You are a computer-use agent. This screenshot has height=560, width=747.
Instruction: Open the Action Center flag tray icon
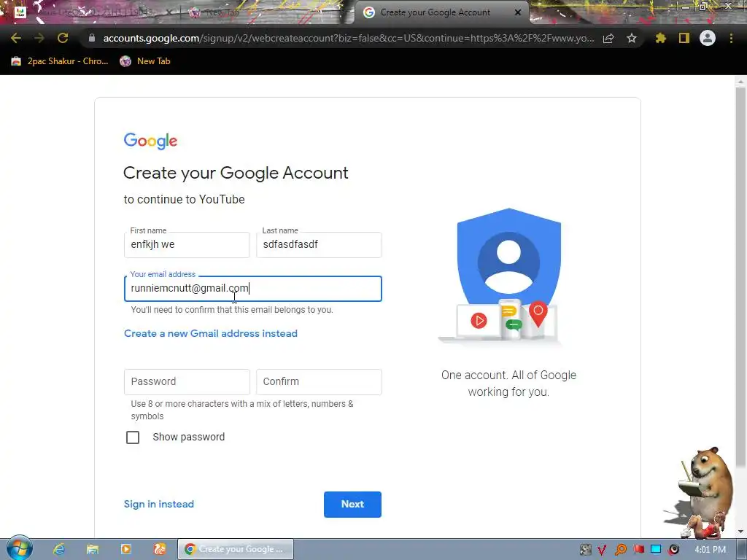[638, 550]
